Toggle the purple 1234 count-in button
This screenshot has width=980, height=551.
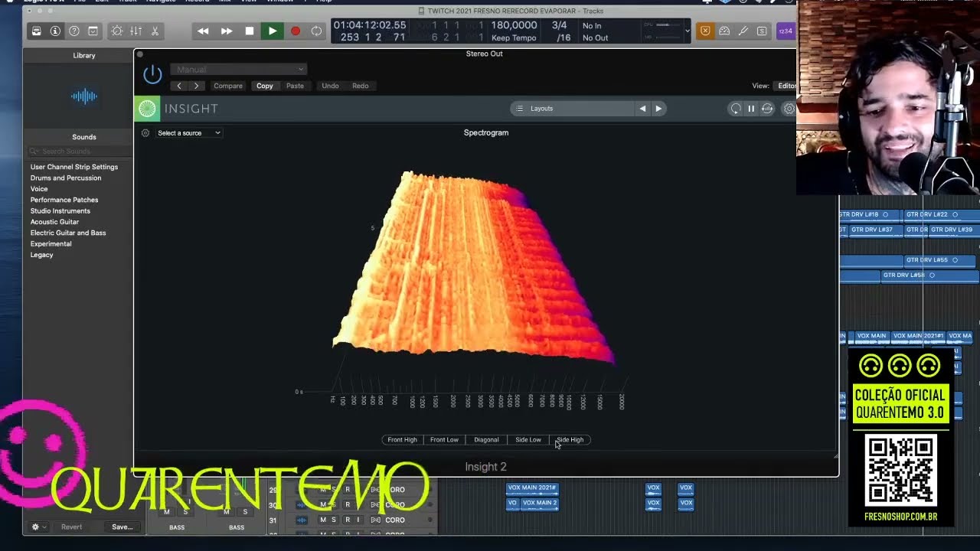coord(786,31)
